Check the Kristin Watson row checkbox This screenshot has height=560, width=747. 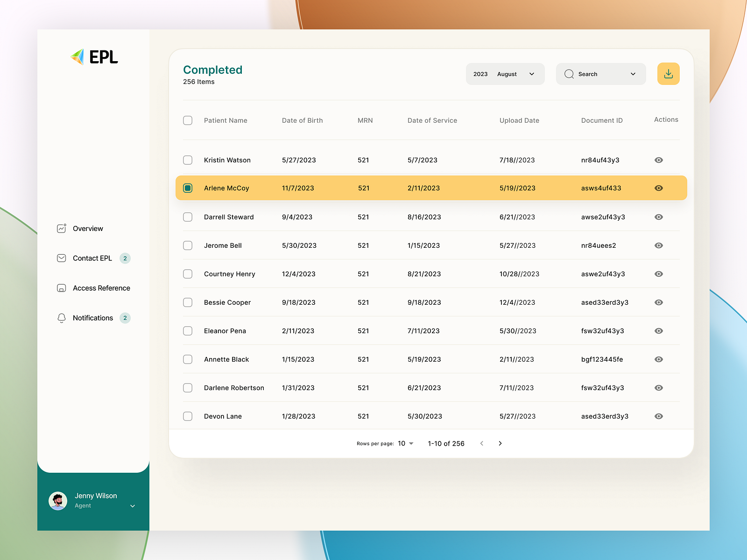[x=188, y=160]
